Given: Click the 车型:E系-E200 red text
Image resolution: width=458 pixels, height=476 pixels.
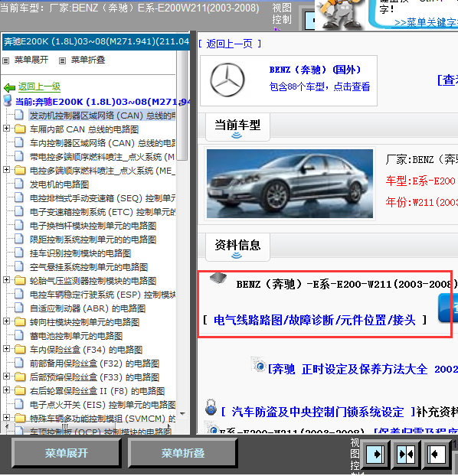Looking at the screenshot, I should 420,181.
